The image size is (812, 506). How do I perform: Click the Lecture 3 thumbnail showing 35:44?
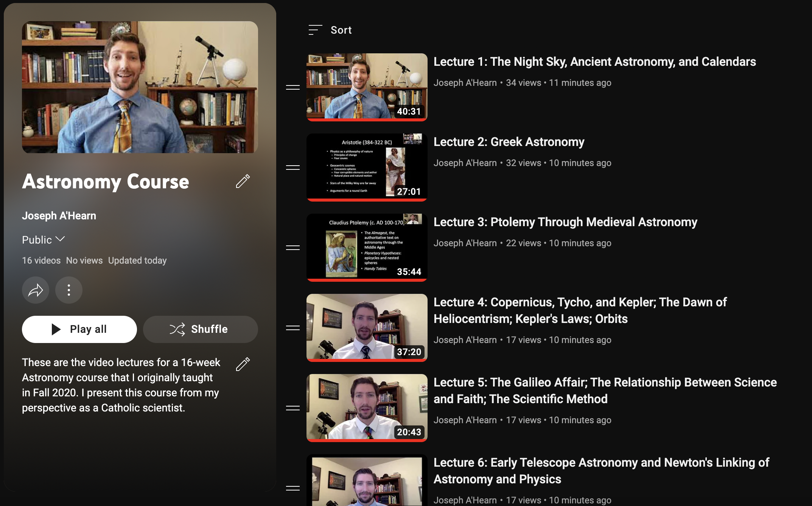[367, 248]
